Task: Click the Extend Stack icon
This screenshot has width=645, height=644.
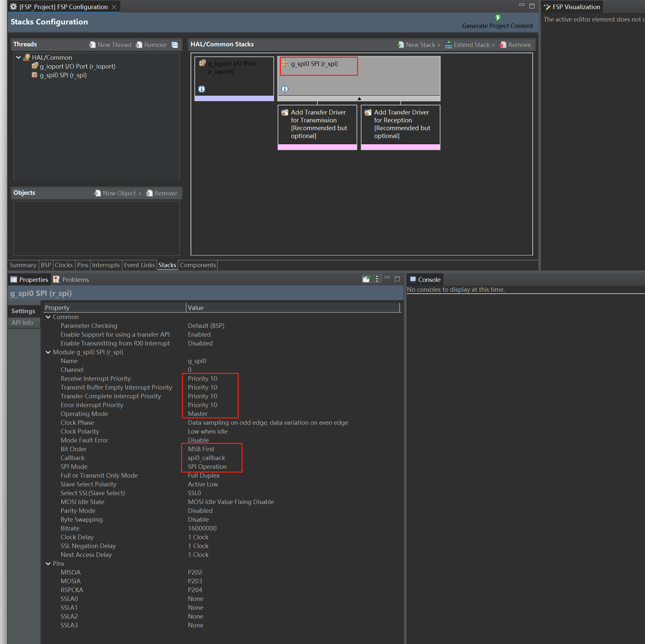Action: [x=449, y=45]
